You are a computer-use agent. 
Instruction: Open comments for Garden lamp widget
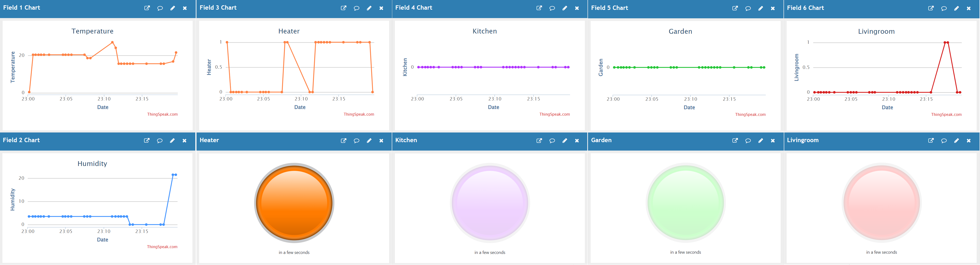pyautogui.click(x=748, y=141)
